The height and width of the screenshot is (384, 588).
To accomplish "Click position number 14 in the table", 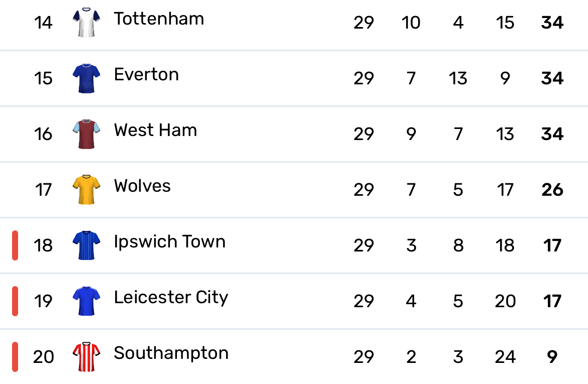I will click(43, 23).
